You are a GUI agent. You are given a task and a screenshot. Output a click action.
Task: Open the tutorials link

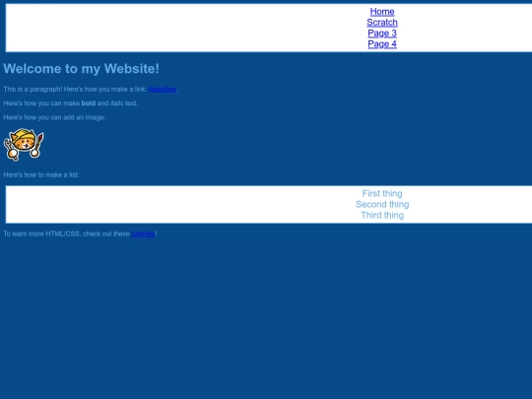coord(143,233)
